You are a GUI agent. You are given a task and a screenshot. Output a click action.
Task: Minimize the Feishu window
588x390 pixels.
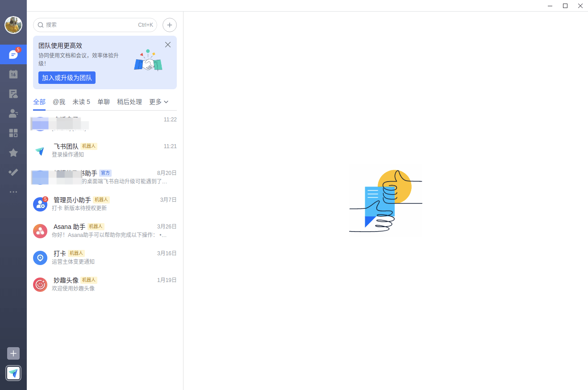pyautogui.click(x=550, y=6)
